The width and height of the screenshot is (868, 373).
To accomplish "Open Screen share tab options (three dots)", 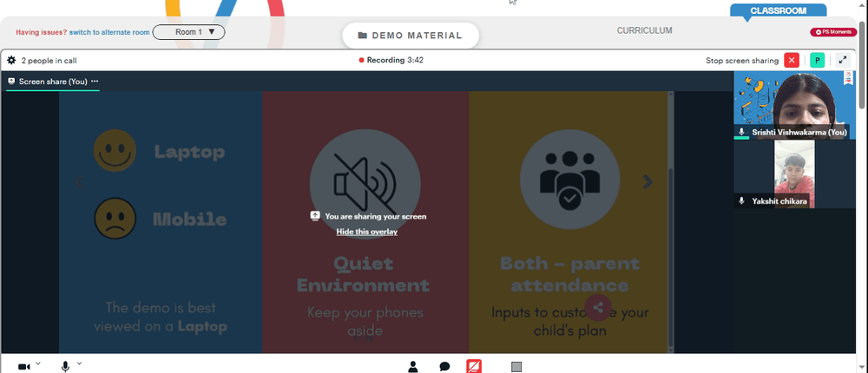I will point(95,82).
